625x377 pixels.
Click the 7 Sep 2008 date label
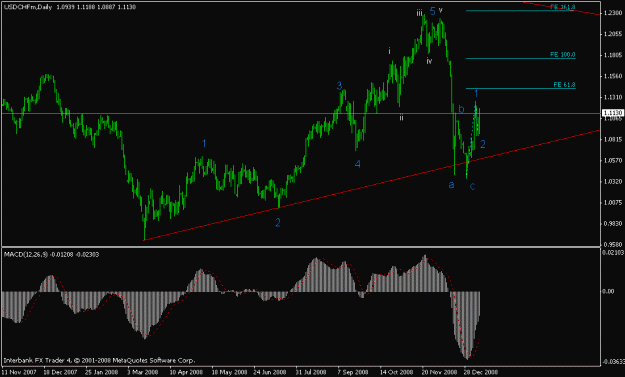(x=353, y=372)
